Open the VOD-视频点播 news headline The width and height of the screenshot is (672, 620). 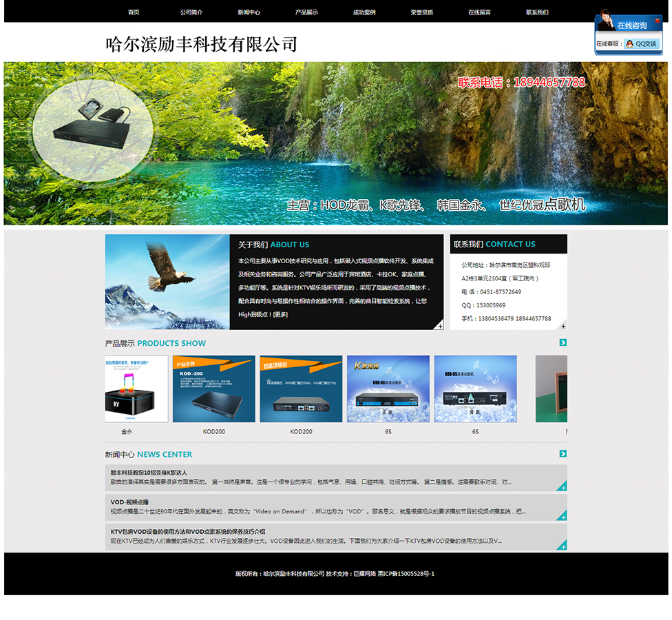129,502
